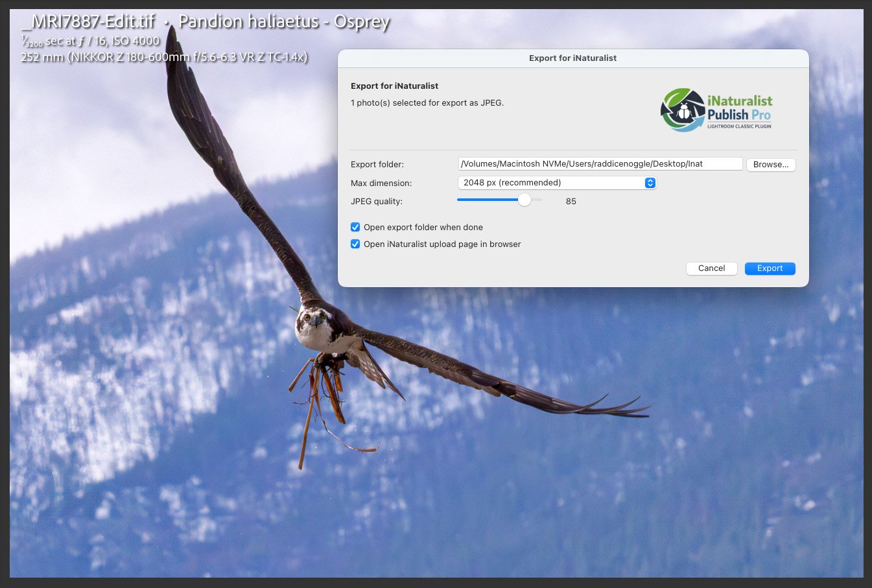Image resolution: width=872 pixels, height=588 pixels.
Task: Click the Export for iNaturalist title bar
Action: pyautogui.click(x=573, y=58)
